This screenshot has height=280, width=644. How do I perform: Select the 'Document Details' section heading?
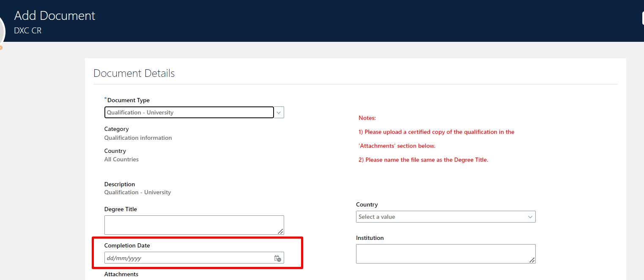click(x=134, y=73)
